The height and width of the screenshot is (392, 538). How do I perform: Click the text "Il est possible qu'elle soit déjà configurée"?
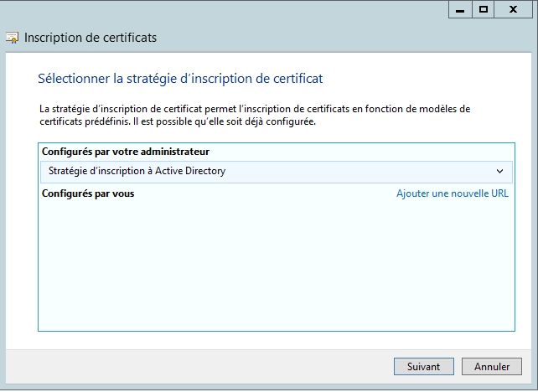tap(227, 121)
